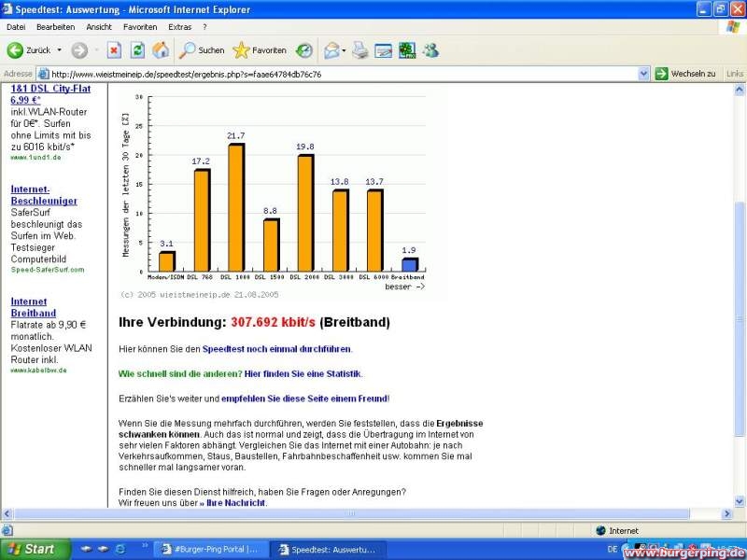This screenshot has height=560, width=747.
Task: Click the Zurück back button
Action: pos(30,50)
